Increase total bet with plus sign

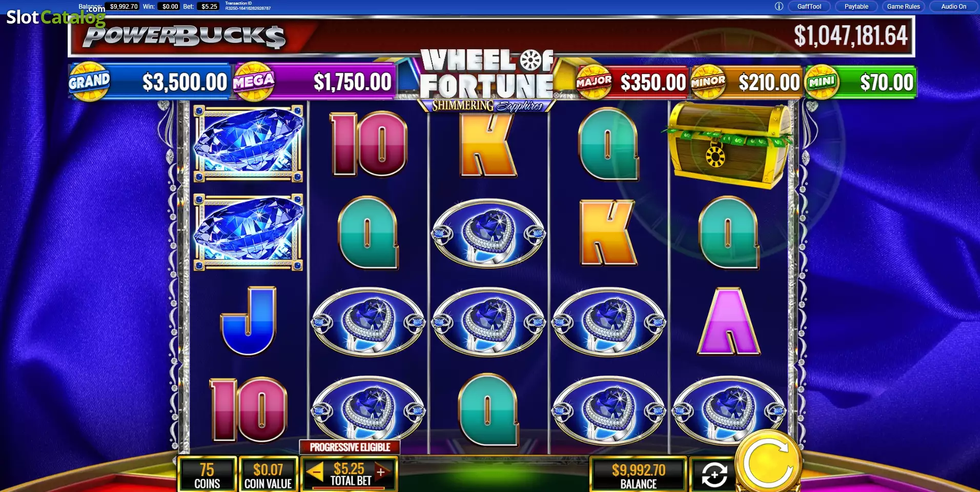click(x=381, y=471)
